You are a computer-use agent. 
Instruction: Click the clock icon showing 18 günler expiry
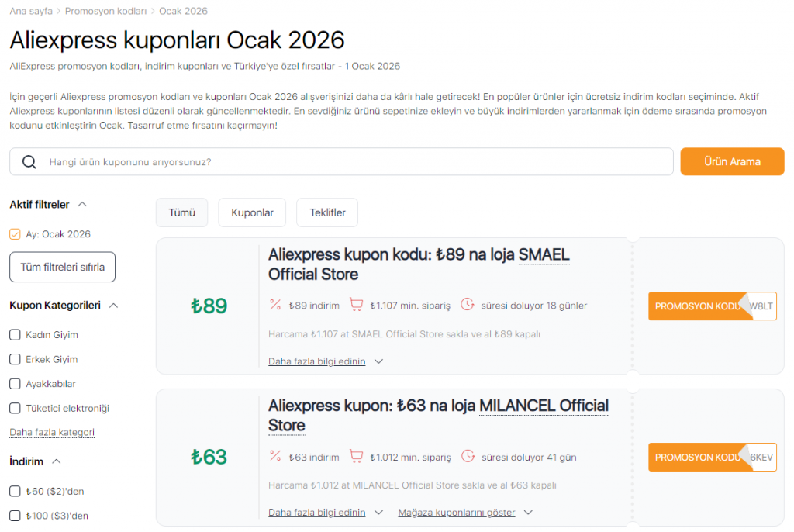coord(468,305)
